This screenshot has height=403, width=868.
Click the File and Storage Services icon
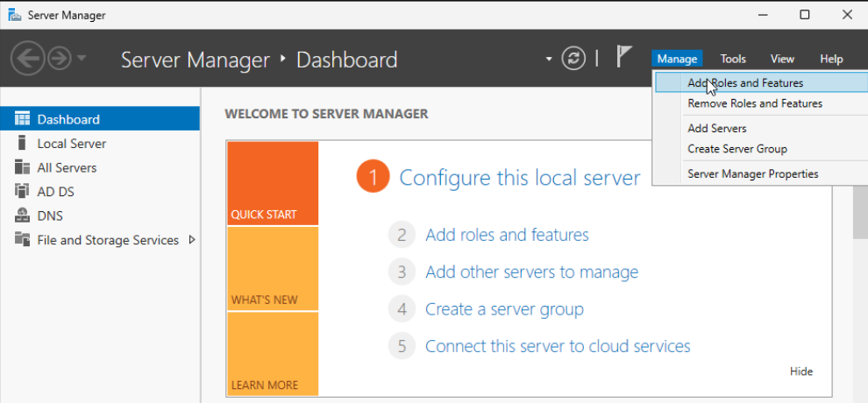pos(22,239)
